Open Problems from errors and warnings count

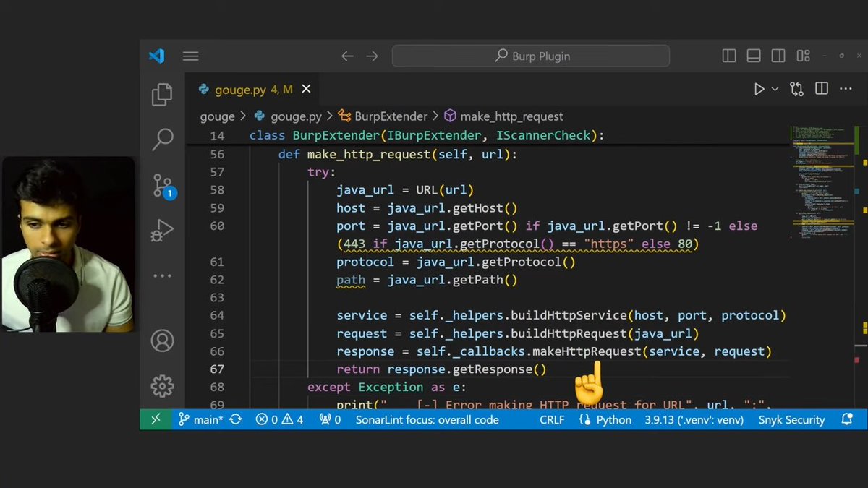coord(279,419)
